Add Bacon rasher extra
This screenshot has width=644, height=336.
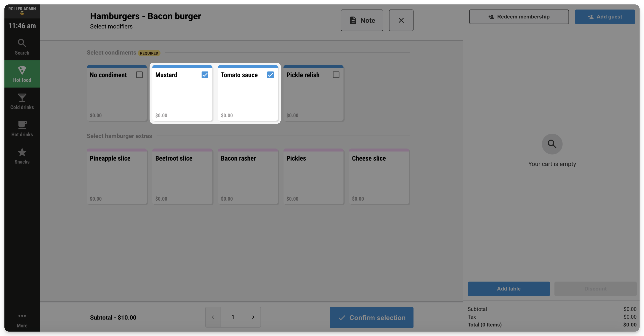click(248, 177)
